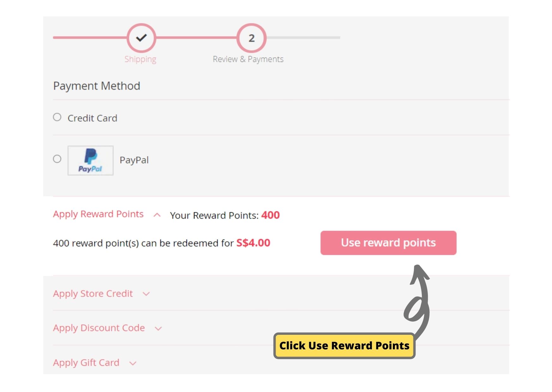Expand the Apply Discount Code chevron
Image resolution: width=552 pixels, height=392 pixels.
pyautogui.click(x=158, y=329)
